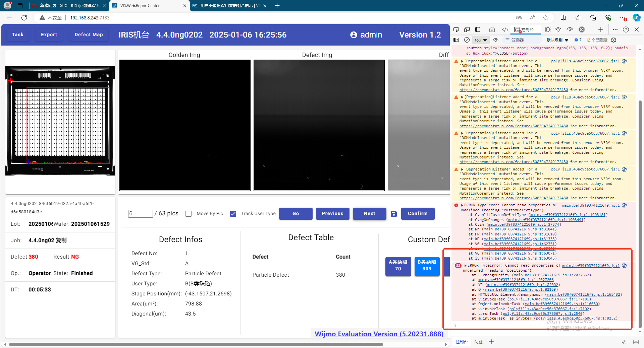Viewport: 644px width, 348px height.
Task: Open the Elements panel code icon
Action: [505, 29]
